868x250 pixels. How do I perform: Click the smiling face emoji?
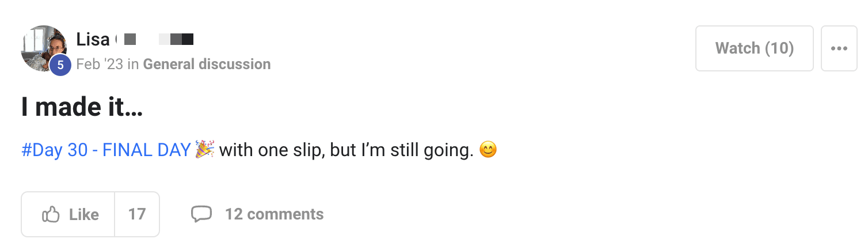(488, 150)
